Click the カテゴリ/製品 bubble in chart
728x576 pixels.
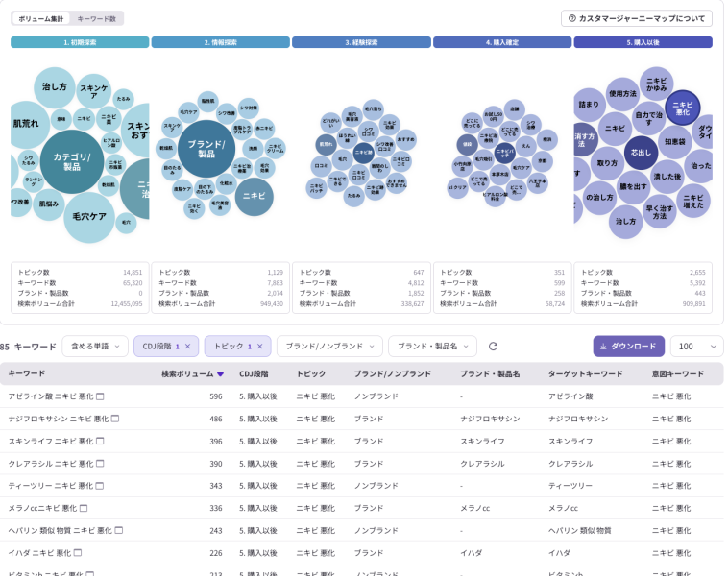[71, 161]
